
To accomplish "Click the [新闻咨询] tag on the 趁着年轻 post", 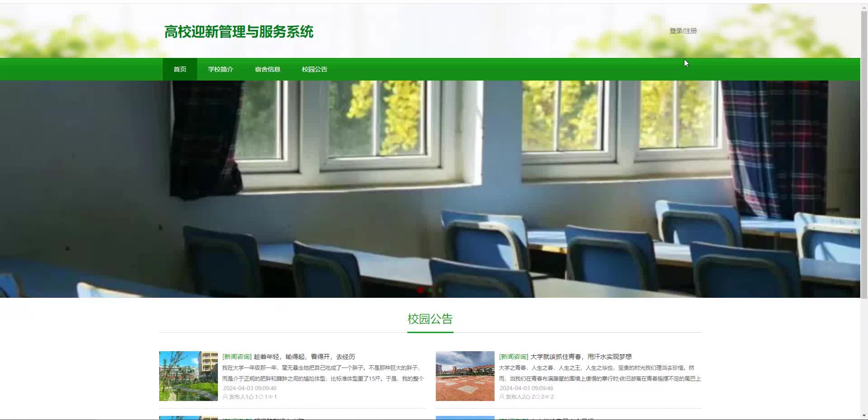I will (x=237, y=357).
